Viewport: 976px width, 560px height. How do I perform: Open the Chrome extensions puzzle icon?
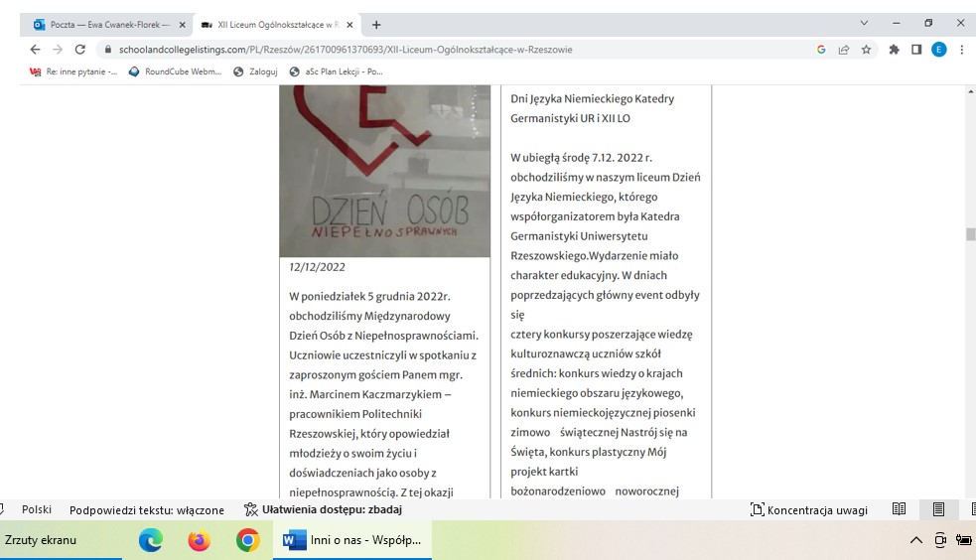pos(894,49)
